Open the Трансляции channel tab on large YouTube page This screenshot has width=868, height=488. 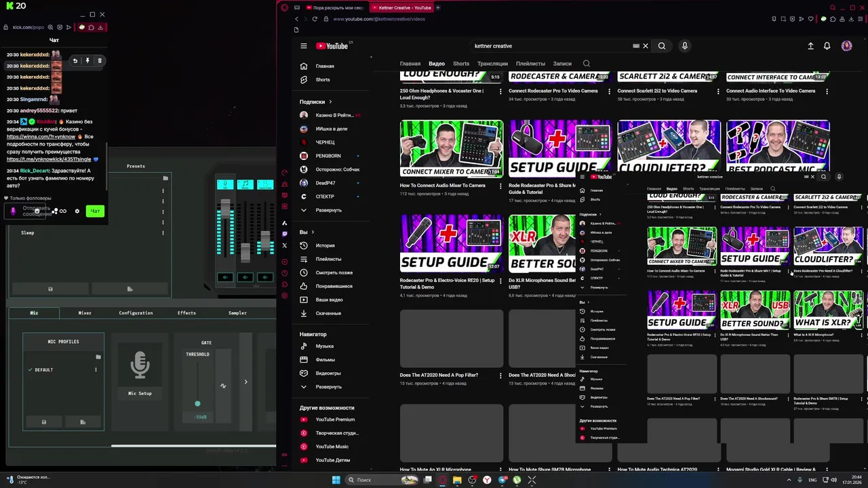coord(492,64)
